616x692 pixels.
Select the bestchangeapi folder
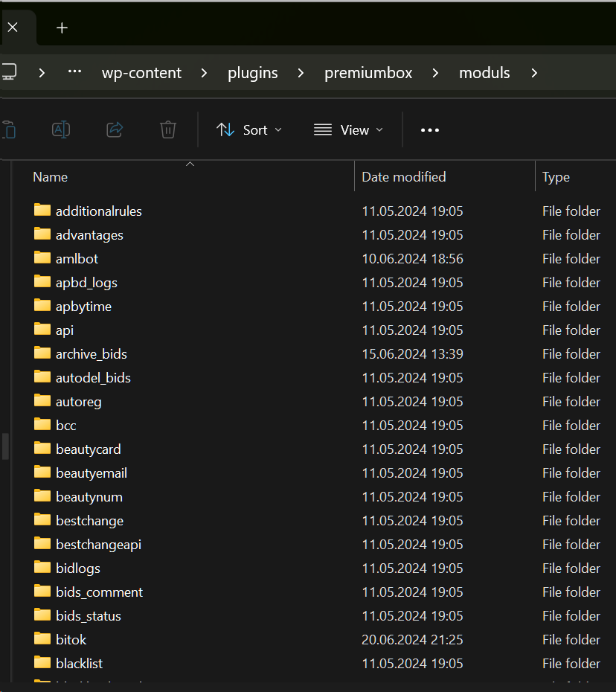98,544
